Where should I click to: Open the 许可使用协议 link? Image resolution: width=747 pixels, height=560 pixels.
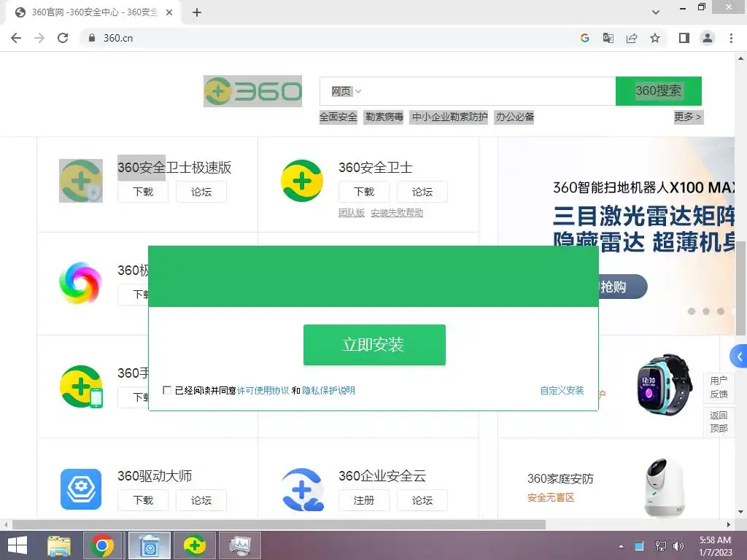pos(263,391)
